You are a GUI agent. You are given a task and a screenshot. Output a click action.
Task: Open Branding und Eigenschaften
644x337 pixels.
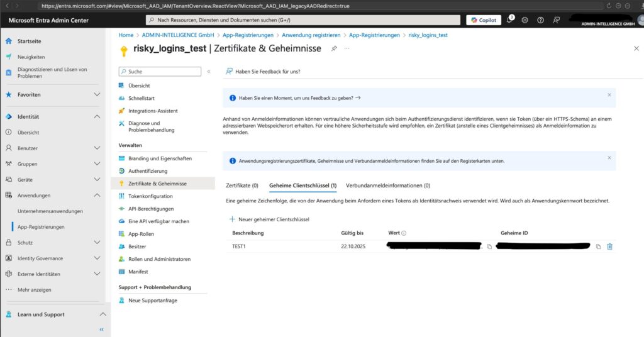coord(160,158)
